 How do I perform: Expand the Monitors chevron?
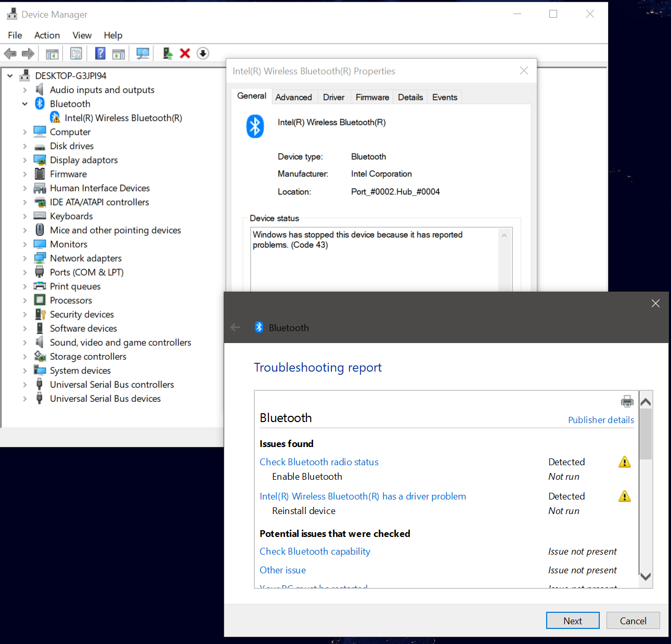(x=24, y=244)
